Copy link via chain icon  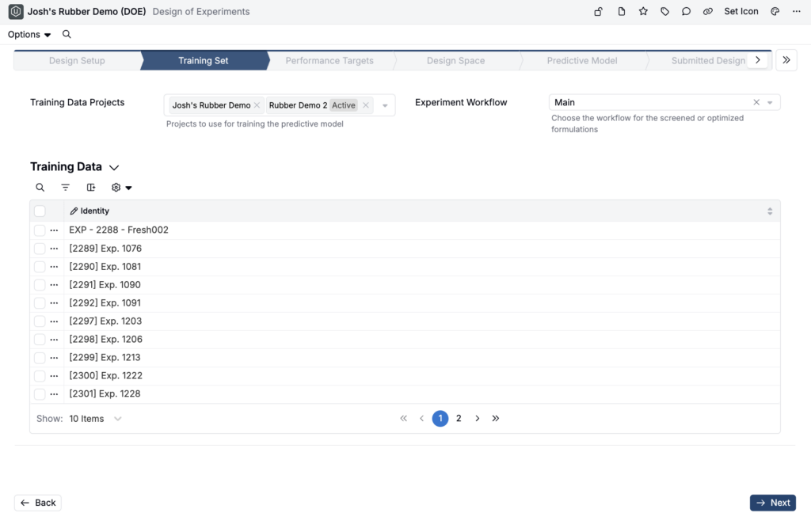(x=707, y=11)
